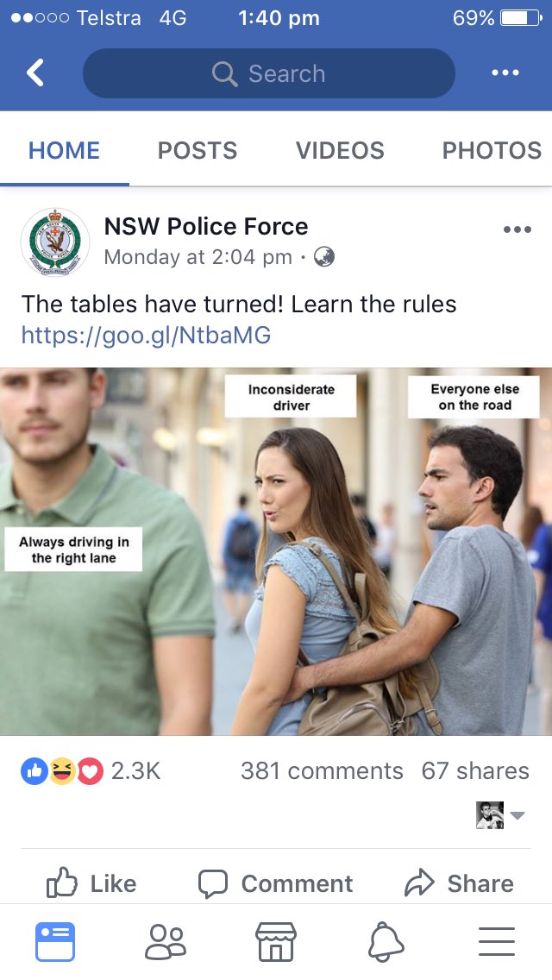Open the Notifications bell icon
The height and width of the screenshot is (980, 552).
386,942
